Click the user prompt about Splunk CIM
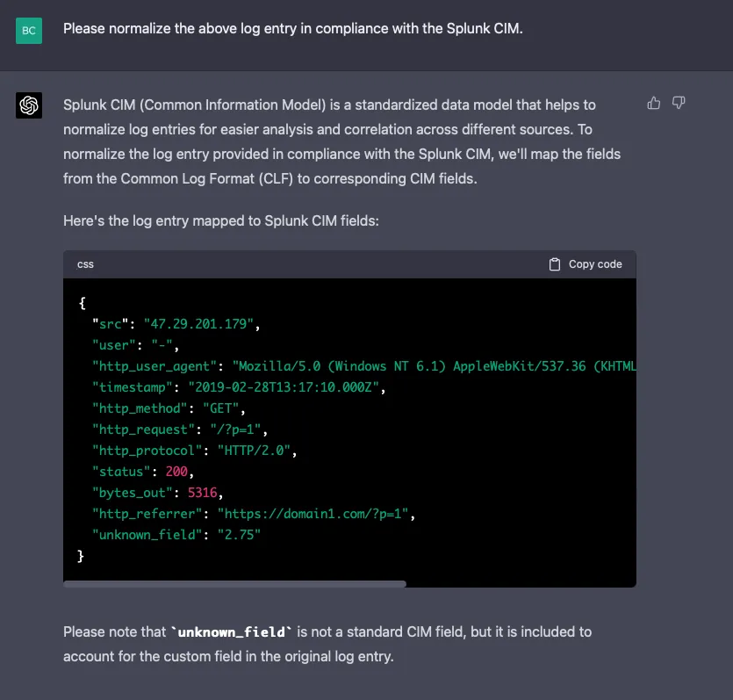 (x=293, y=28)
